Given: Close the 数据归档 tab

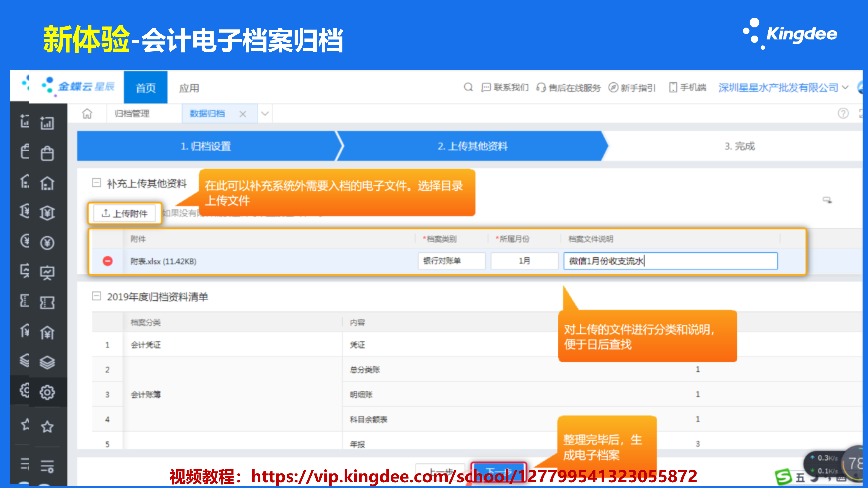Looking at the screenshot, I should point(243,114).
